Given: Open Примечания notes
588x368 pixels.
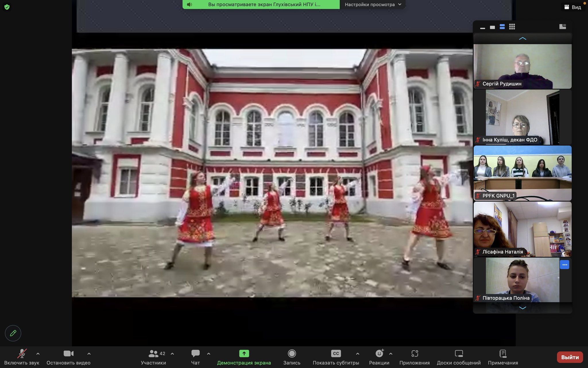Looking at the screenshot, I should tap(503, 357).
